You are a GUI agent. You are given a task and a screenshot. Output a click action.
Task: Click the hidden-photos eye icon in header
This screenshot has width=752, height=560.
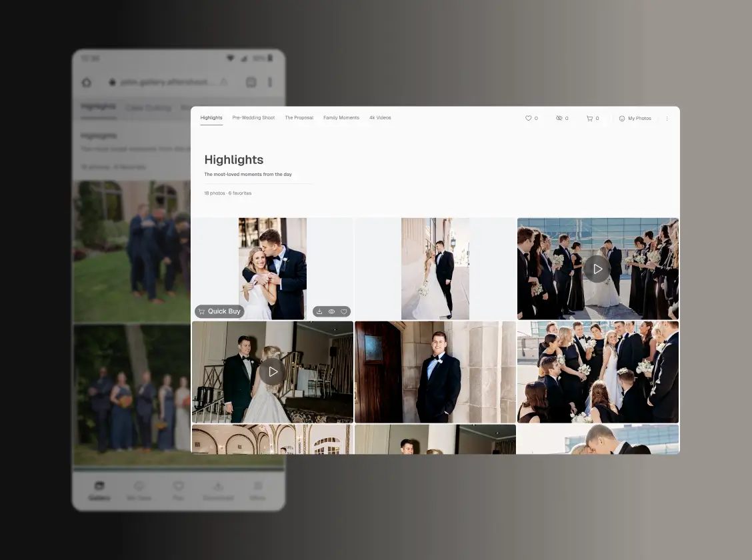(x=559, y=118)
